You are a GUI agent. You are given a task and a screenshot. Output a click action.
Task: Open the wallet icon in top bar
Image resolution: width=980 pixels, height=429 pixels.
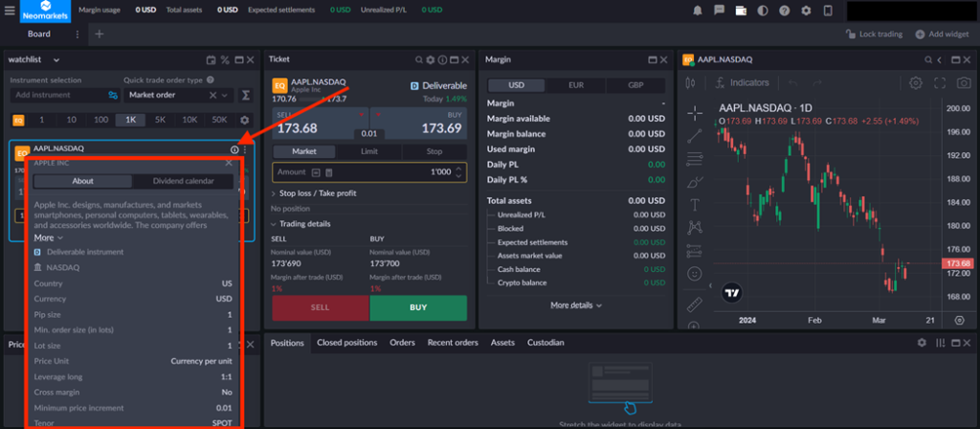click(x=742, y=11)
